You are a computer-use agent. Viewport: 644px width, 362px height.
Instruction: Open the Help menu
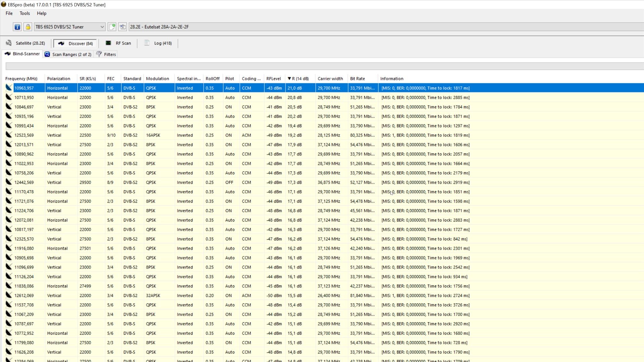42,13
